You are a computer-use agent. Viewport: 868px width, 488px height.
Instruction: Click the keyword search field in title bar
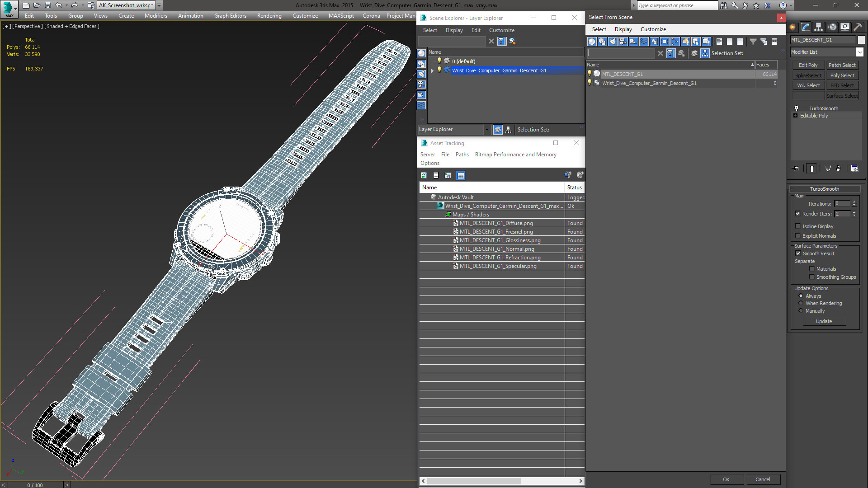[x=677, y=5]
